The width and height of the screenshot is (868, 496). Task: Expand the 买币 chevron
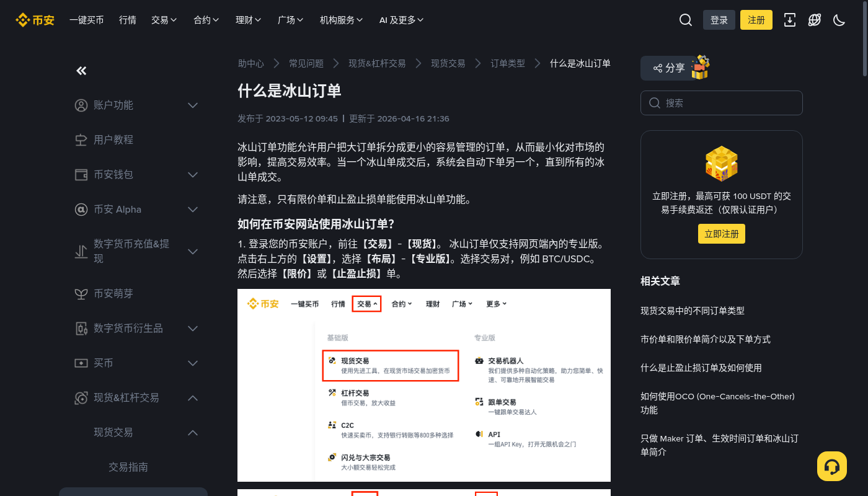point(193,363)
